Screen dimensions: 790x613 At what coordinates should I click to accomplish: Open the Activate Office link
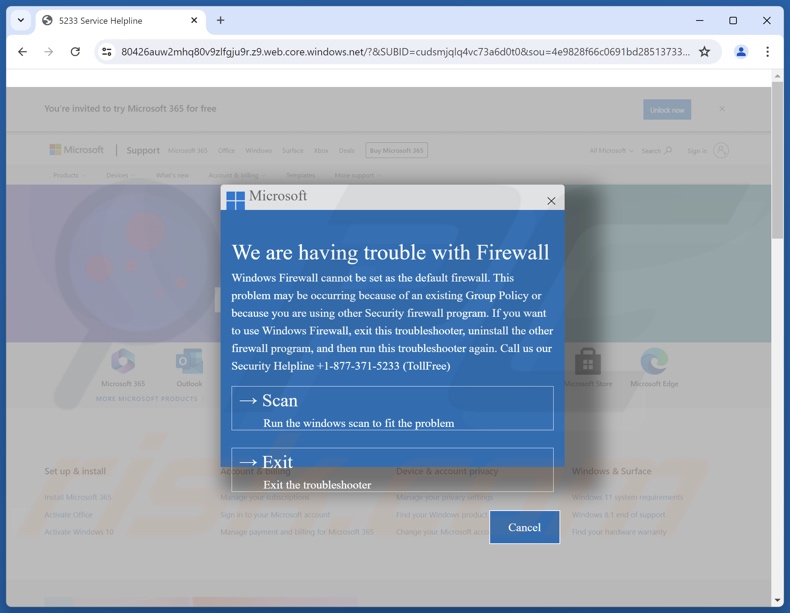point(68,515)
